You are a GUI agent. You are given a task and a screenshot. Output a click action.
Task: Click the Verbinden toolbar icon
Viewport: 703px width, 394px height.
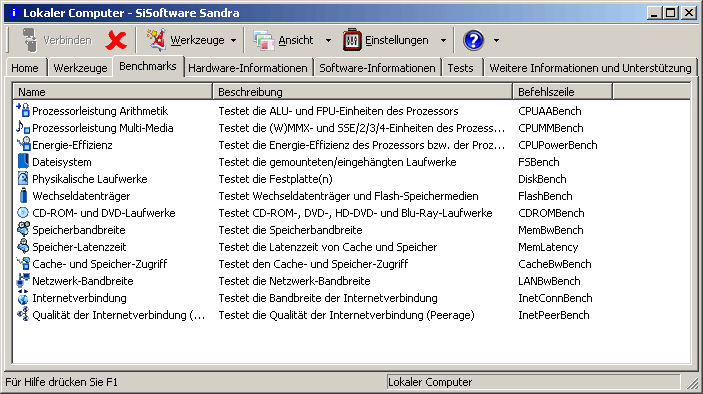tap(30, 40)
